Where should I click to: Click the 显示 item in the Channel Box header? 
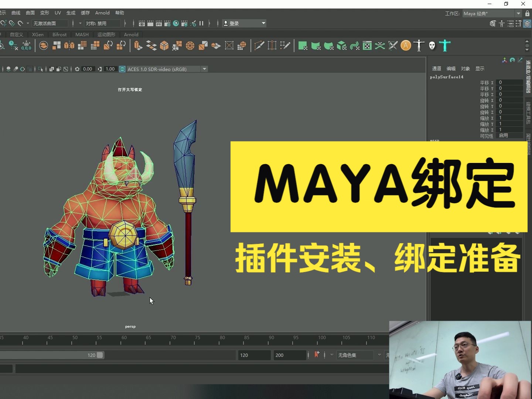(x=480, y=68)
